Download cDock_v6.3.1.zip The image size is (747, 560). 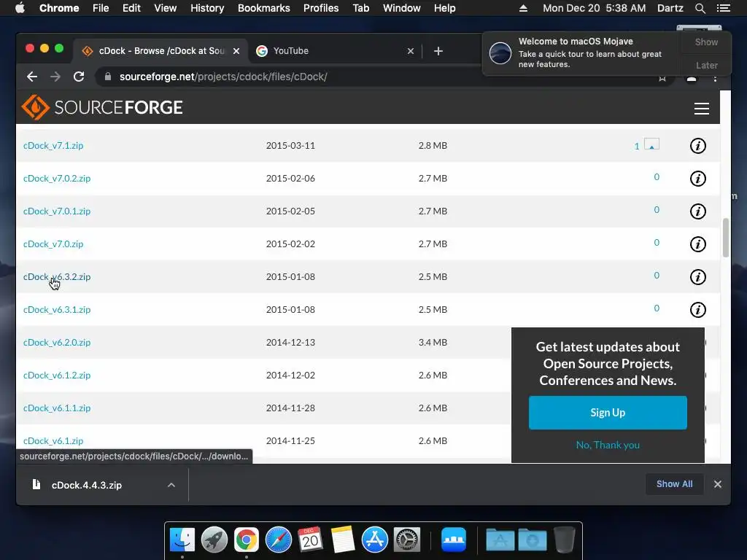57,310
